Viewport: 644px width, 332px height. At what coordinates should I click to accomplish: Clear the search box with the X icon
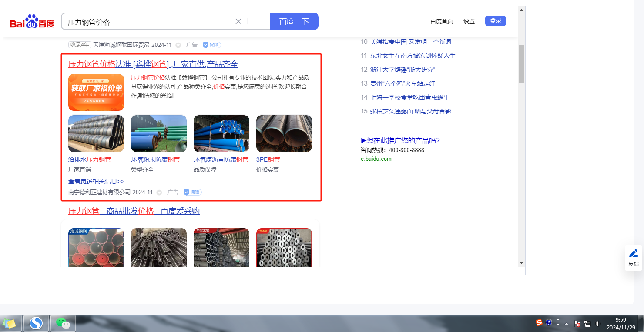(x=238, y=21)
